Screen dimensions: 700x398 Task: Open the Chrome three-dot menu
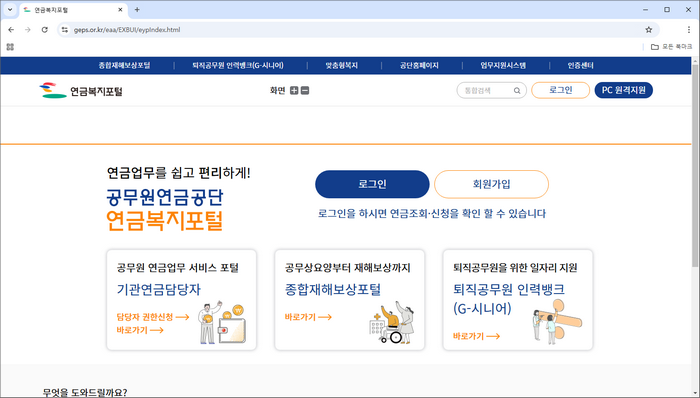pos(689,30)
